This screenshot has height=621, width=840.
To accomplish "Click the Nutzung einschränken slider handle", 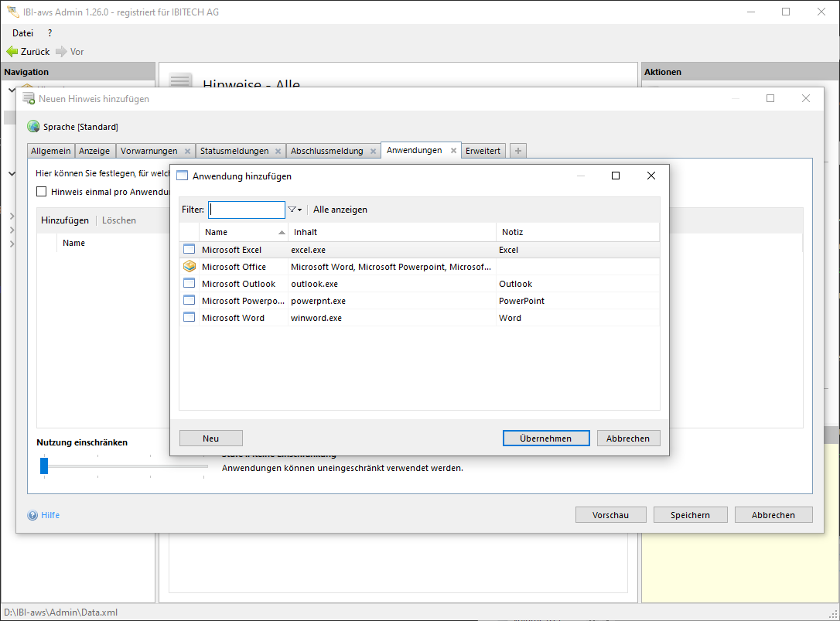I will [44, 466].
